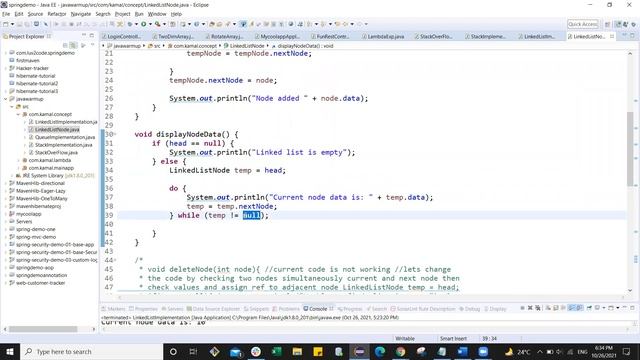Toggle Scroll Lock in Console toolbar
The image size is (640, 360).
[x=556, y=308]
